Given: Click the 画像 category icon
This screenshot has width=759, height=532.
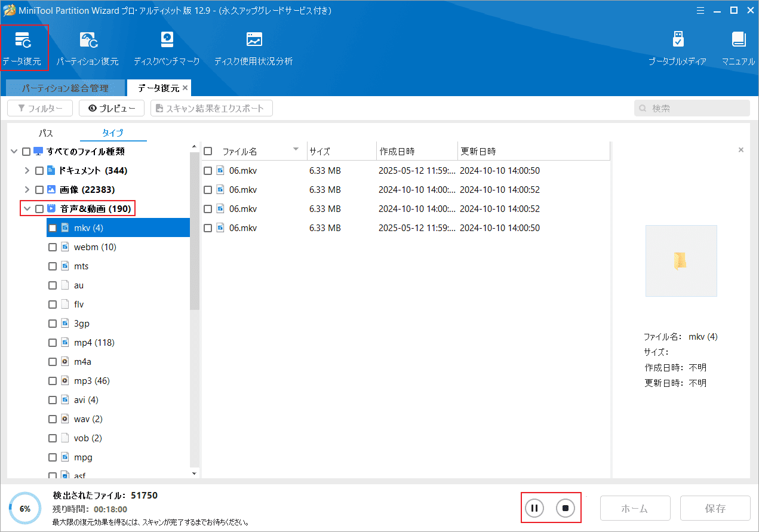Looking at the screenshot, I should [51, 190].
